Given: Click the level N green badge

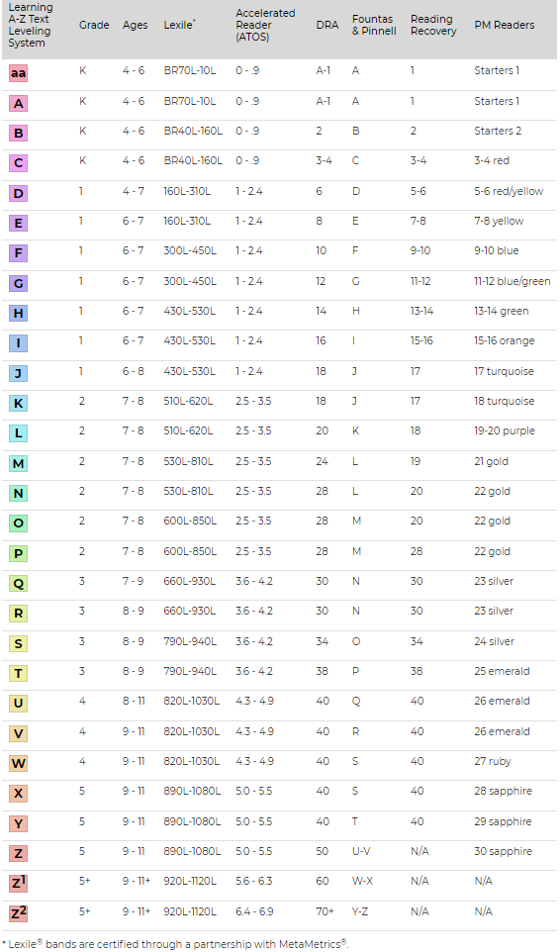Looking at the screenshot, I should point(18,493).
